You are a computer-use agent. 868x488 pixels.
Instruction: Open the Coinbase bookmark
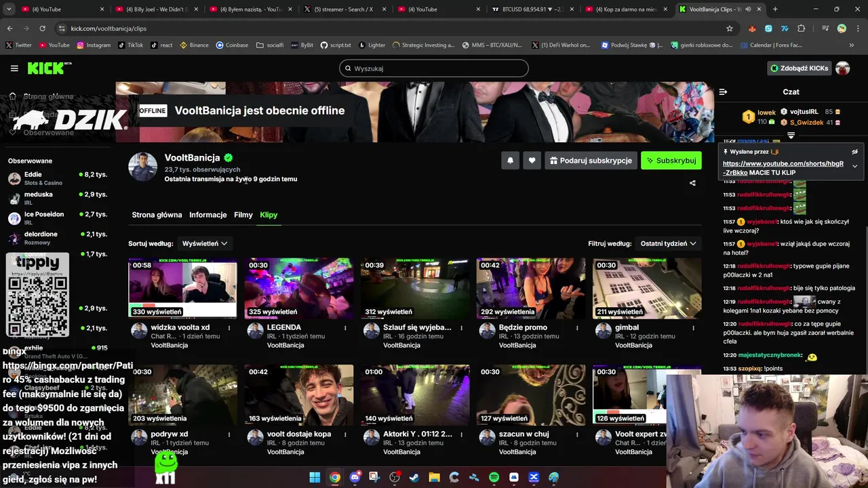point(232,45)
